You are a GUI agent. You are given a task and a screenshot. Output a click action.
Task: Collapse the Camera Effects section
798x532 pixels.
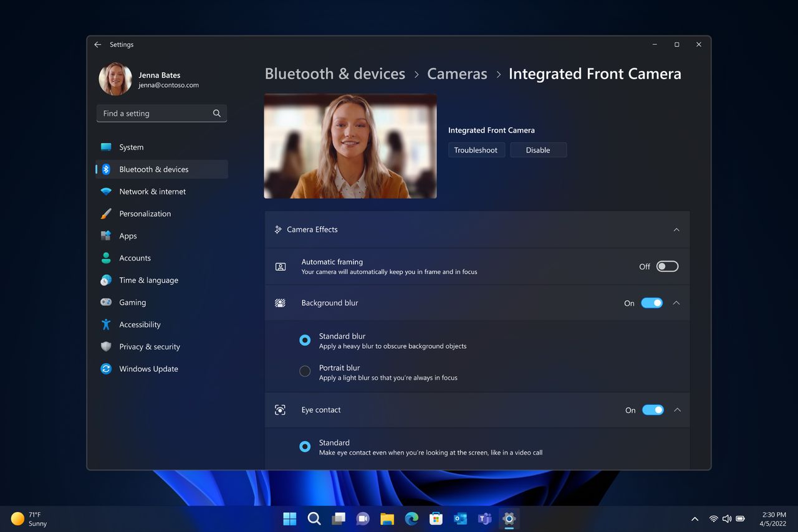676,229
